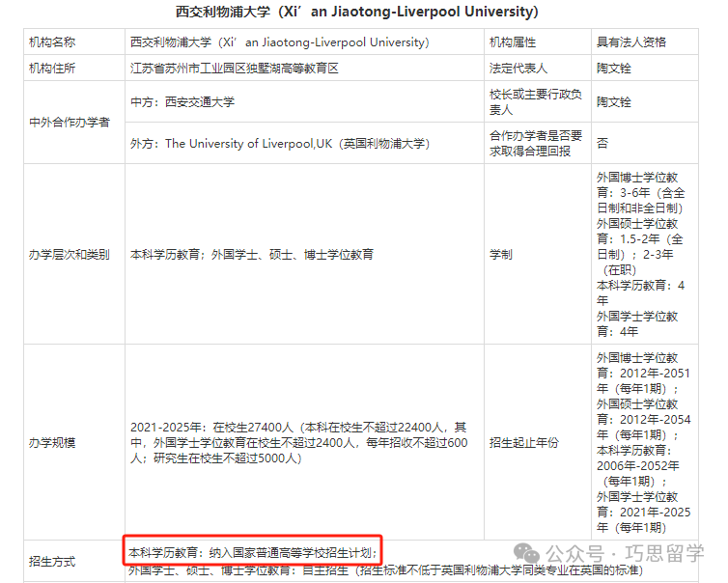Click '本科学历教育；外国学士、硕士、博士学位教育' cell
This screenshot has height=583, width=728.
pyautogui.click(x=304, y=254)
